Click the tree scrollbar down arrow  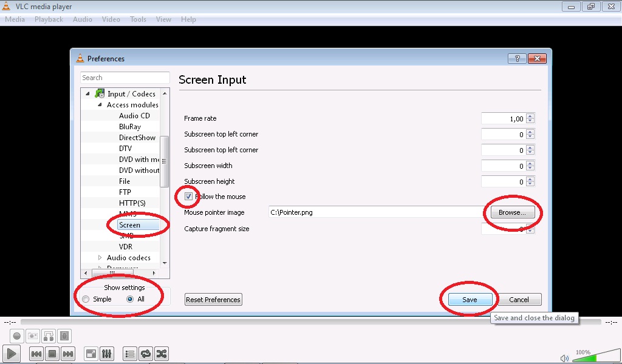(165, 263)
